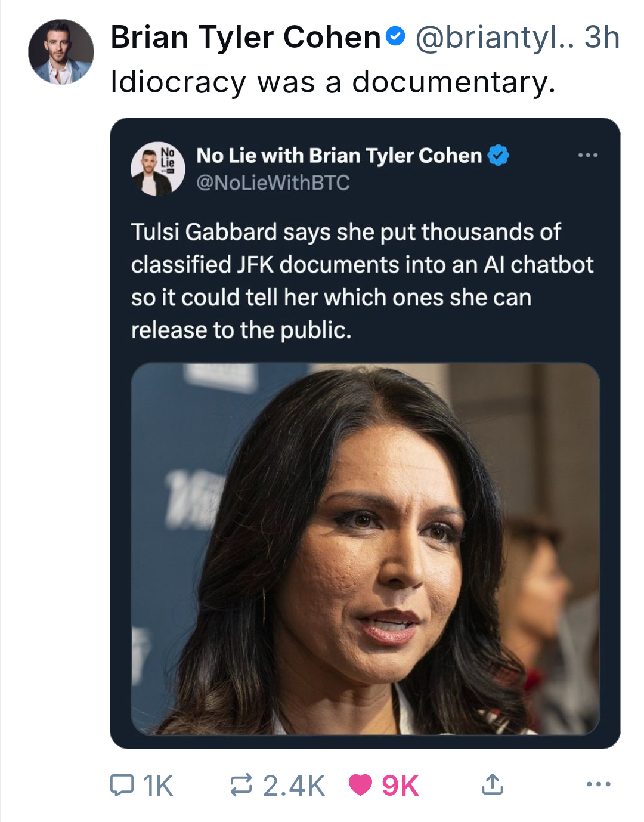
Task: Tap the retweet arrows icon
Action: pyautogui.click(x=241, y=785)
